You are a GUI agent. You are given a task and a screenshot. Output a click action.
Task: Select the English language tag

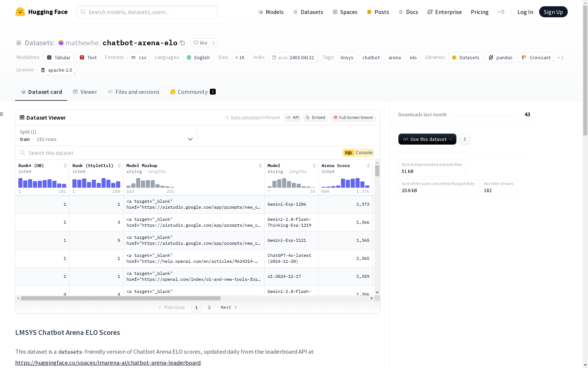pyautogui.click(x=198, y=57)
